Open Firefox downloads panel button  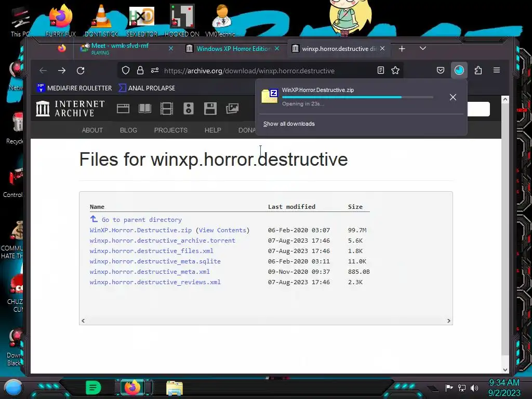tap(459, 70)
